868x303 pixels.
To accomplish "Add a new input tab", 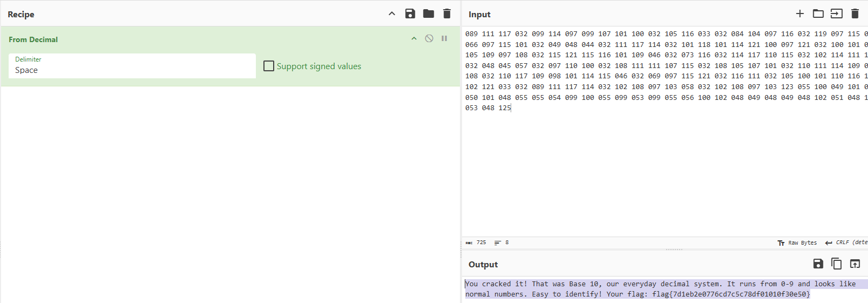I will click(800, 14).
